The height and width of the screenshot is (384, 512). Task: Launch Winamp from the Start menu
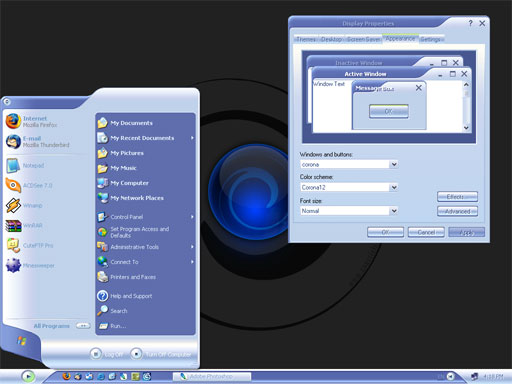[24, 206]
